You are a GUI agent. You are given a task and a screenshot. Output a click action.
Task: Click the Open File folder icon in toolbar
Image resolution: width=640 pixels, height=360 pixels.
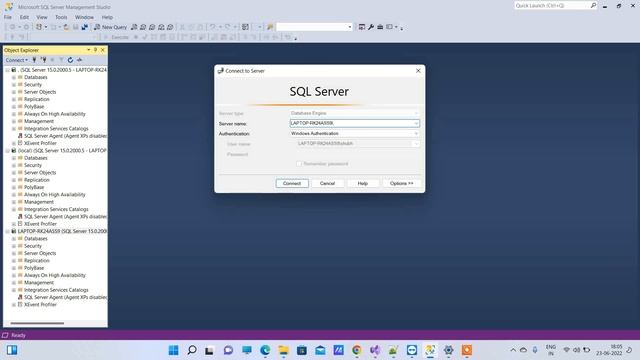[x=66, y=27]
